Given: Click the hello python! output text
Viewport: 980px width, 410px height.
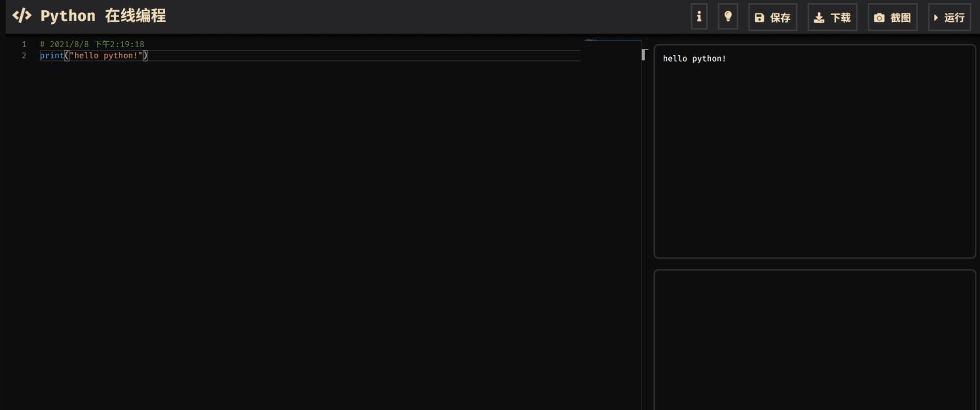Looking at the screenshot, I should pos(694,58).
